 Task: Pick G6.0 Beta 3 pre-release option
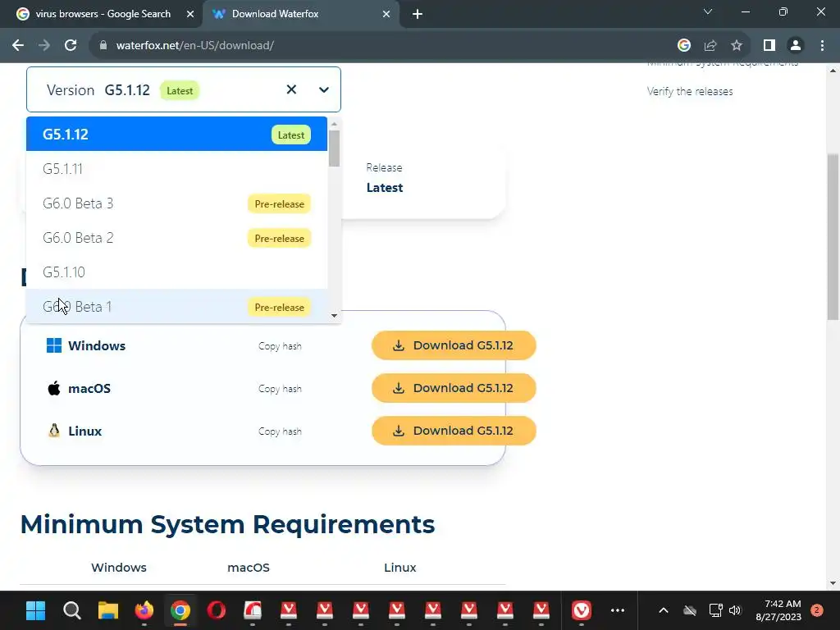tap(177, 203)
